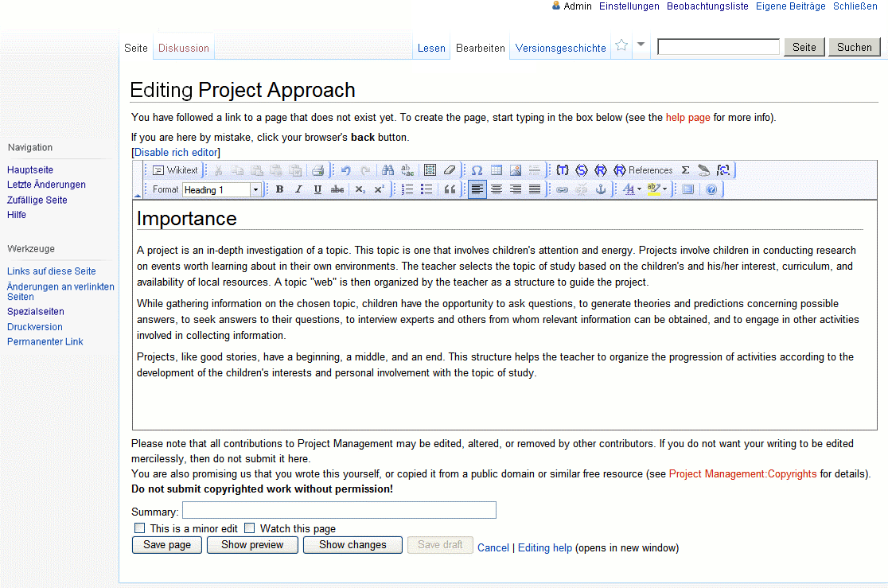
Task: Click the Suchen search button
Action: pos(855,47)
